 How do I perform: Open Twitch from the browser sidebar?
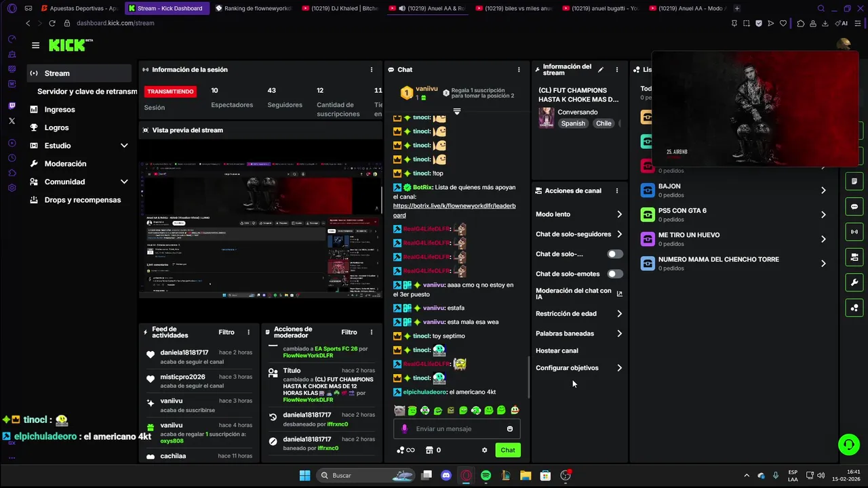pos(12,106)
